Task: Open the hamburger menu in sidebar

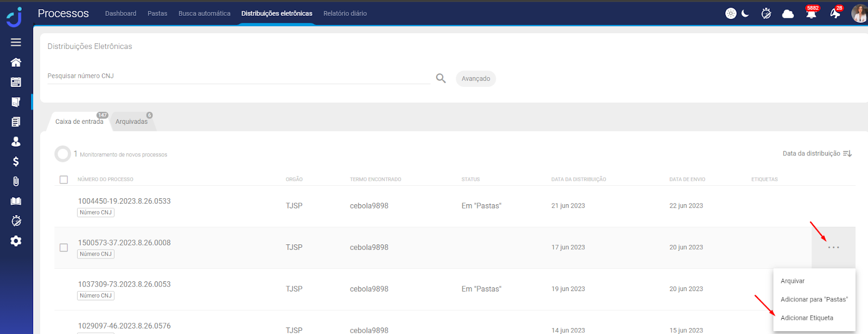Action: 16,42
